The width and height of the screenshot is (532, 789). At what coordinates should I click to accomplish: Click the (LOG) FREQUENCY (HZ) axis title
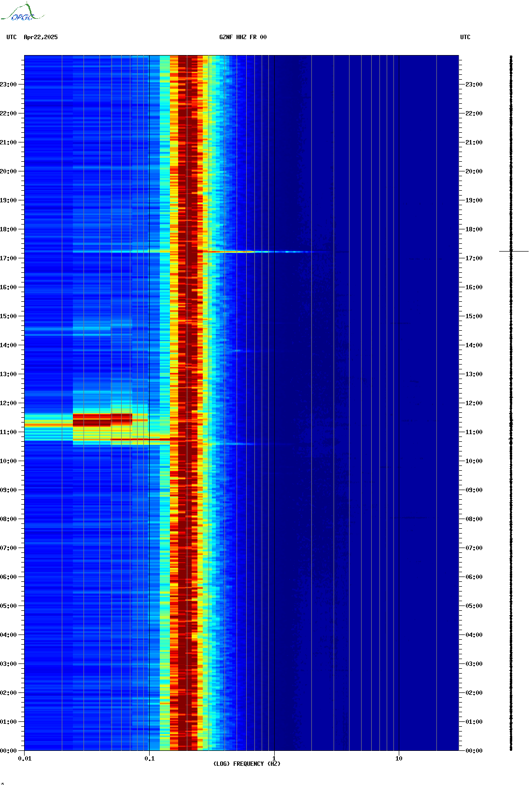247,764
